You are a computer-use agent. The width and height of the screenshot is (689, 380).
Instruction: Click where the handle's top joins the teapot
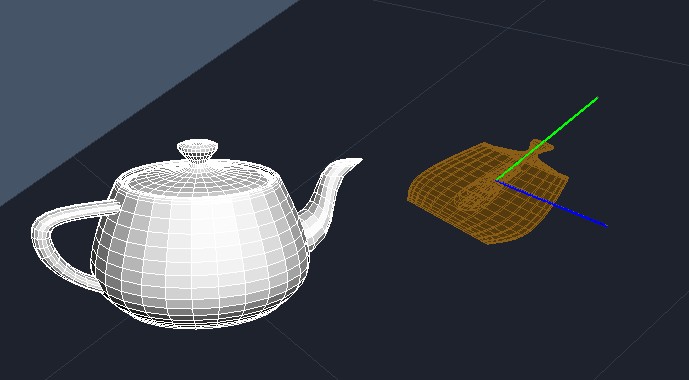point(115,206)
